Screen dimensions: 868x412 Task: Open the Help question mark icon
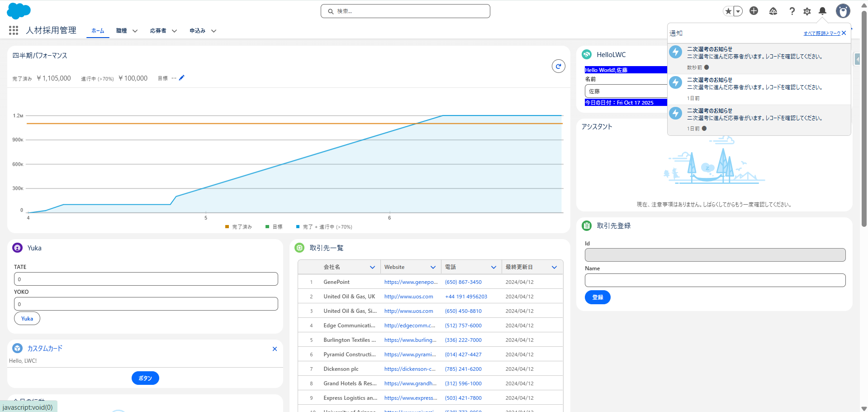tap(792, 11)
